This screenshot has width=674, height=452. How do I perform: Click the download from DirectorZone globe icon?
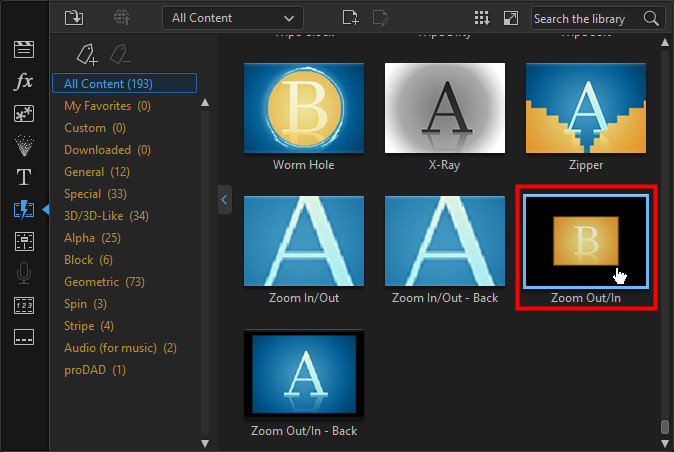click(x=122, y=18)
